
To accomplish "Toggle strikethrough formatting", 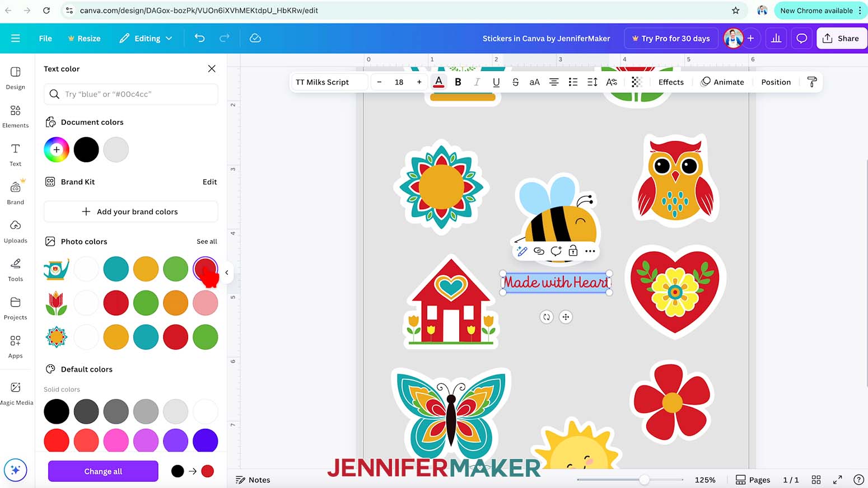I will pyautogui.click(x=515, y=82).
